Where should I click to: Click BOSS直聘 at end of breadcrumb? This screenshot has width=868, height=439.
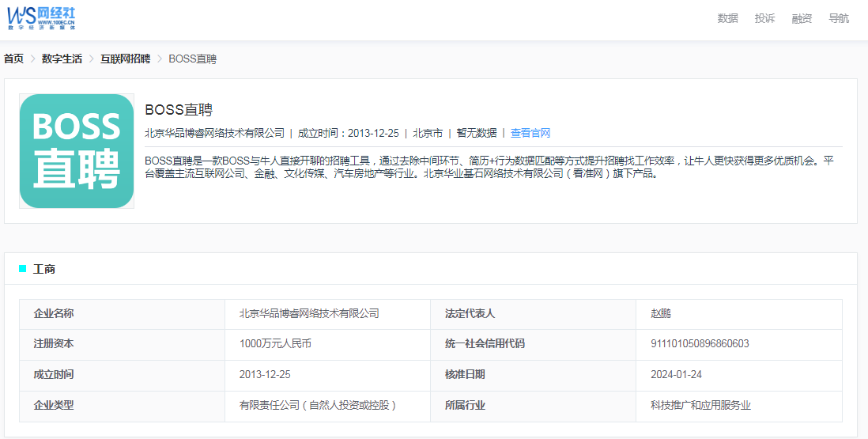tap(192, 59)
